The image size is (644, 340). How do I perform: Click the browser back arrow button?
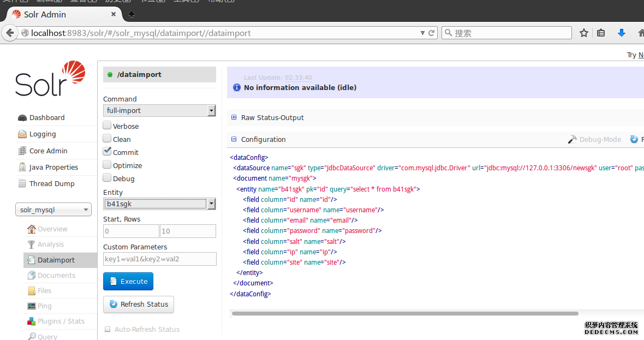pos(10,33)
